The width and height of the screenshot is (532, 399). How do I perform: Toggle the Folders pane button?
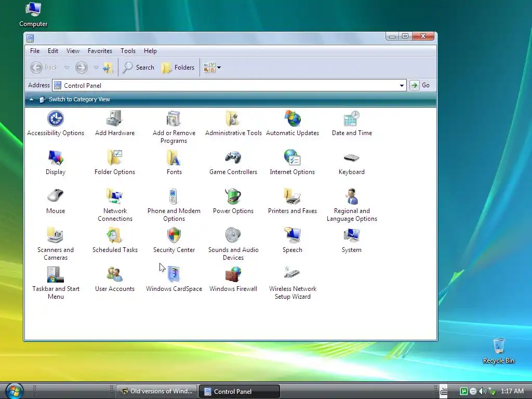click(x=178, y=68)
